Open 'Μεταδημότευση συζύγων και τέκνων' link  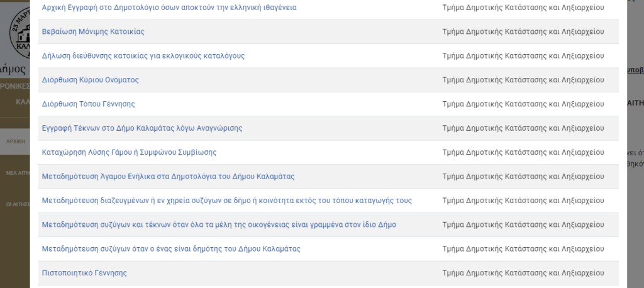tap(219, 224)
